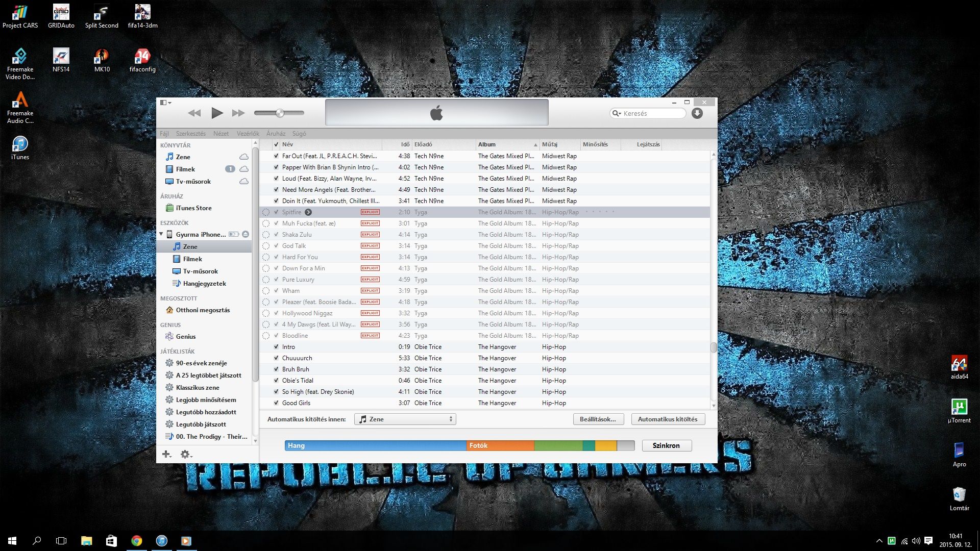
Task: Click the cloud icon beside library Zene
Action: (244, 157)
